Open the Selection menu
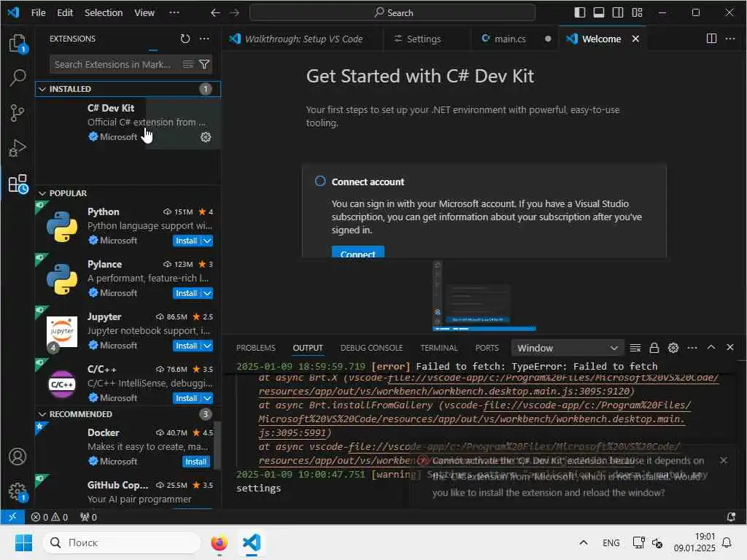The image size is (747, 560). (x=104, y=13)
